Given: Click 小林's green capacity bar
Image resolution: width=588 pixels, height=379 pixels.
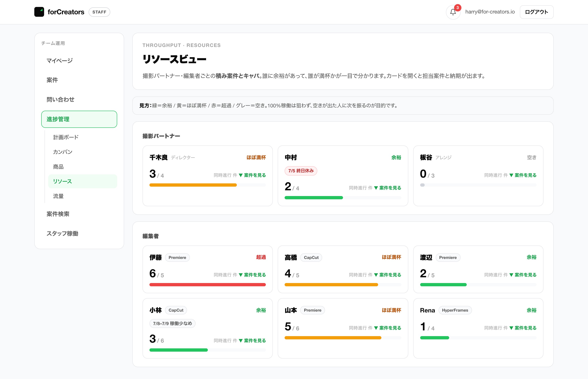Looking at the screenshot, I should click(x=179, y=350).
